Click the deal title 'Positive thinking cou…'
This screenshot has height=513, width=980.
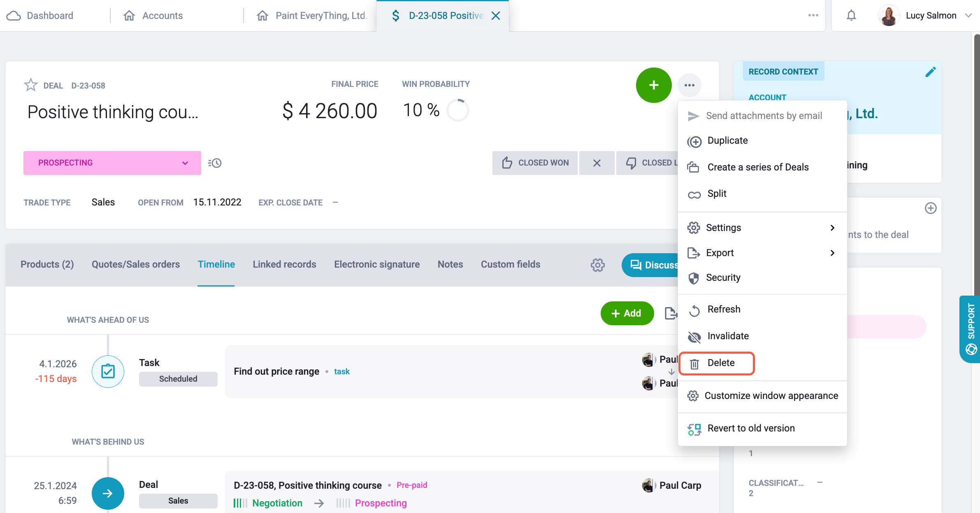pyautogui.click(x=113, y=112)
